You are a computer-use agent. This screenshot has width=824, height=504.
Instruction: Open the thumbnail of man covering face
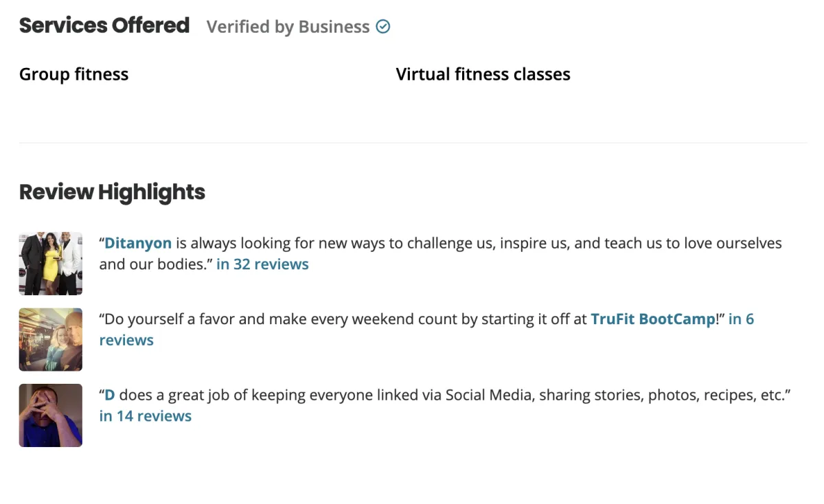[51, 415]
